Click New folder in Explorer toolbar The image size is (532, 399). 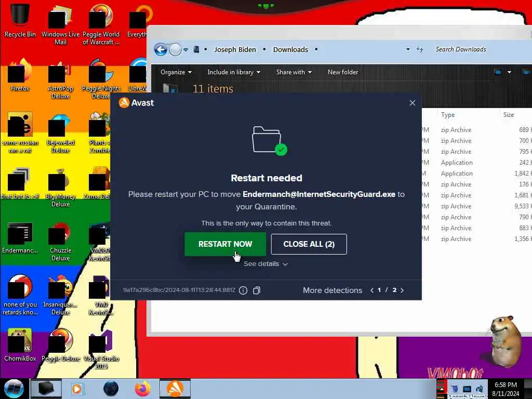343,72
